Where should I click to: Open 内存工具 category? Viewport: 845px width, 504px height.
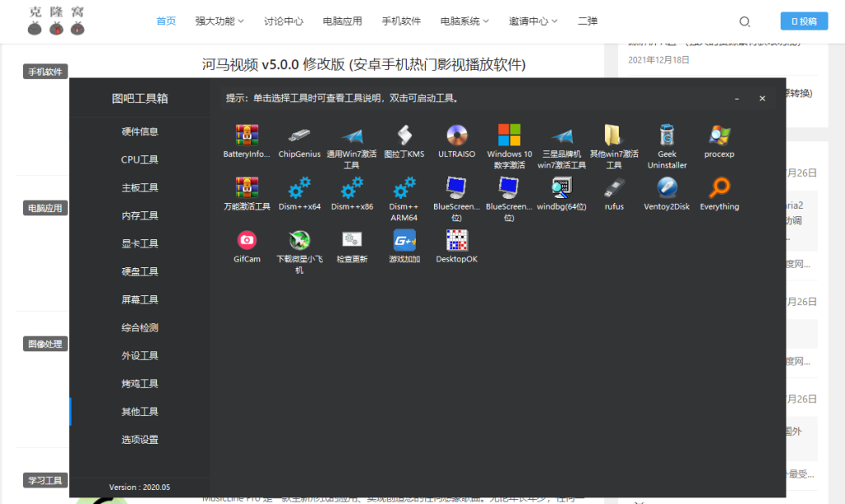[139, 215]
